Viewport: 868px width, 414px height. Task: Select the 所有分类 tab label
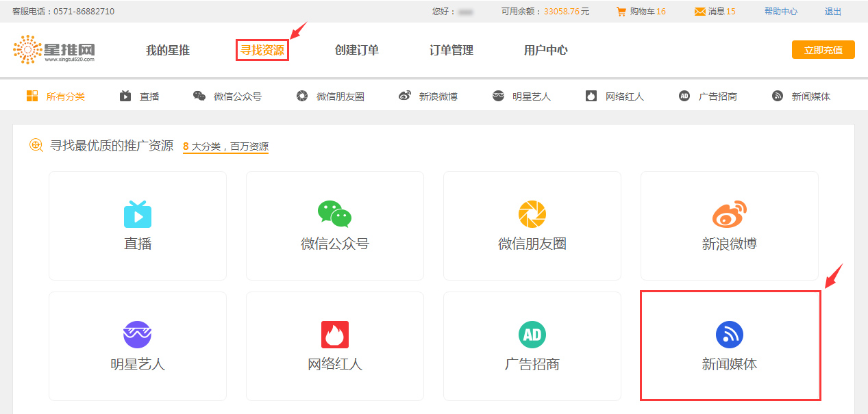[x=66, y=96]
